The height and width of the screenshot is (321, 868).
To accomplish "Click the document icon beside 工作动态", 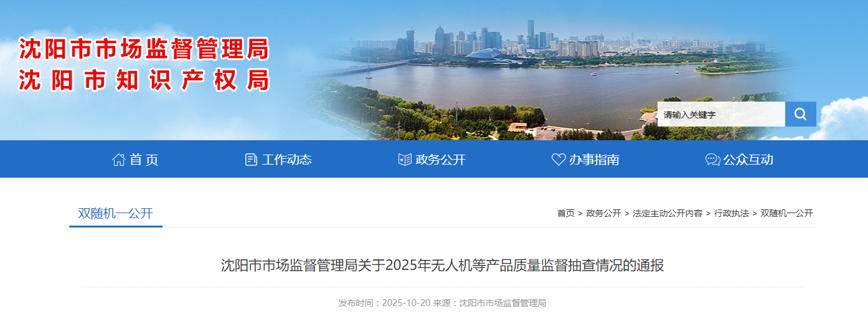I will click(251, 160).
